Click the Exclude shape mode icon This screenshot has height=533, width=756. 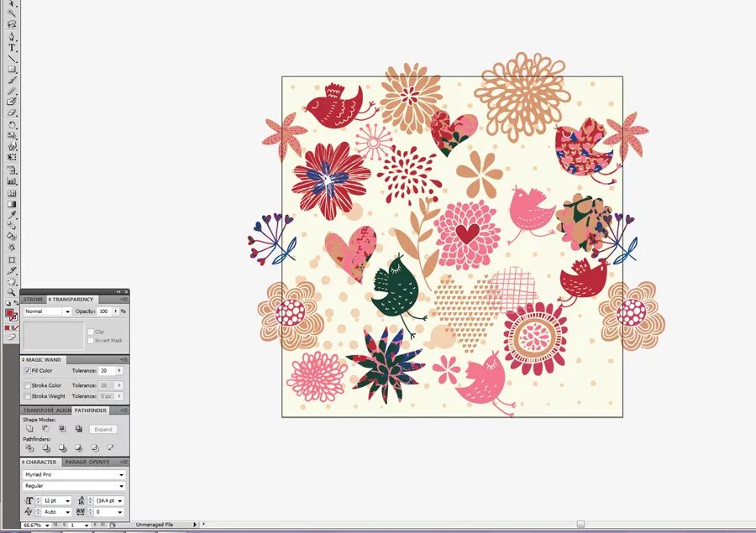(79, 428)
